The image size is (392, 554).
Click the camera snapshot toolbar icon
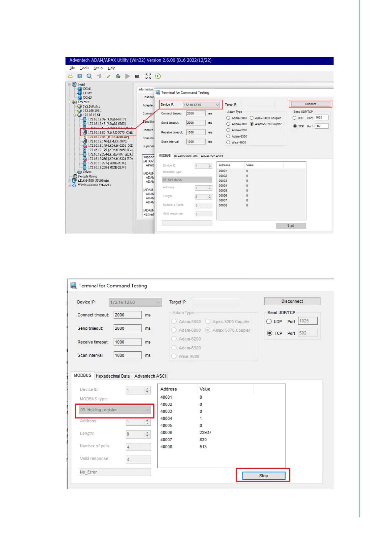pos(137,76)
